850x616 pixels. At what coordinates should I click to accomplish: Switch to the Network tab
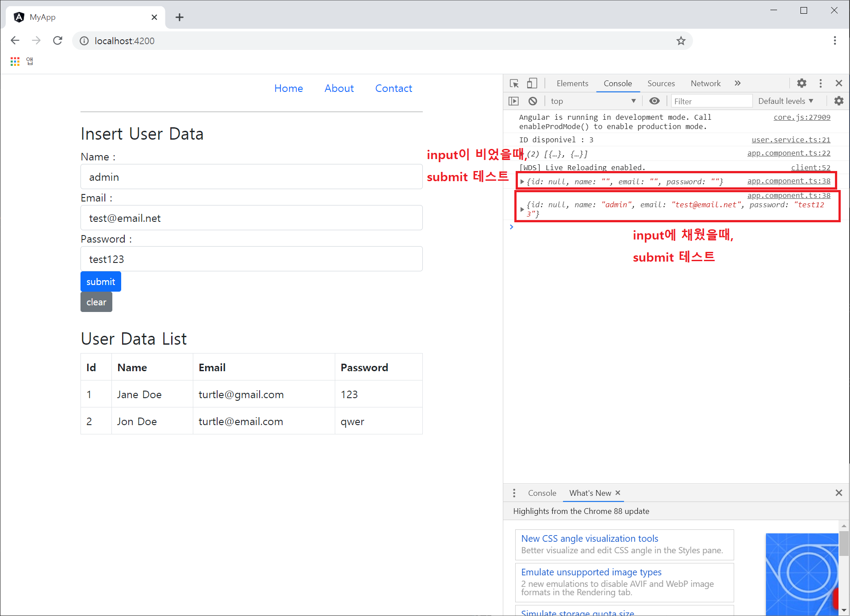point(705,84)
